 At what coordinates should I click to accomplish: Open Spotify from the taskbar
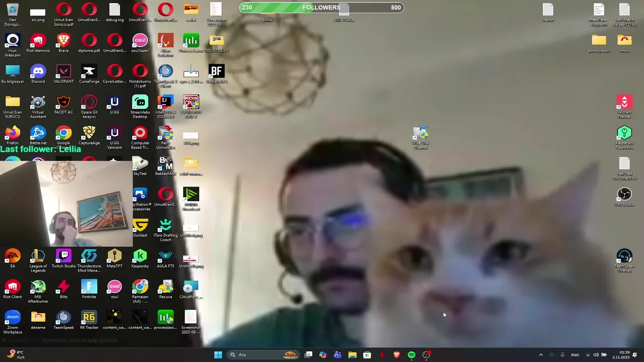412,355
